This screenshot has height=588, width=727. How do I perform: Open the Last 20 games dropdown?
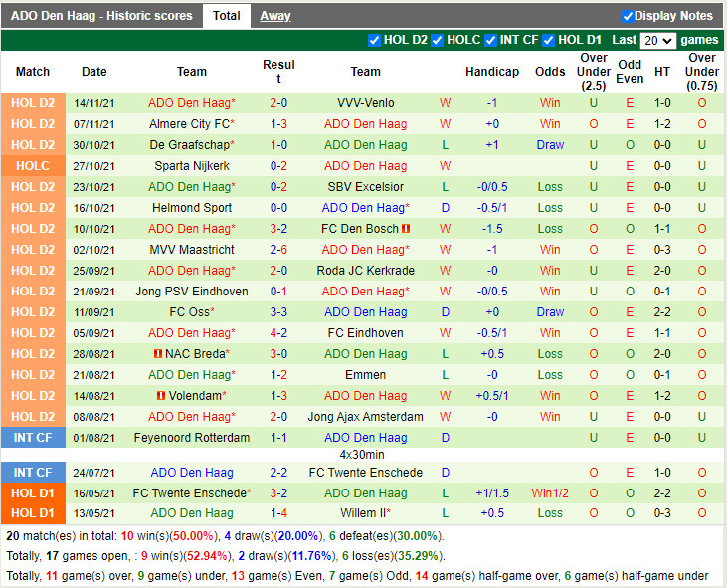(x=657, y=41)
